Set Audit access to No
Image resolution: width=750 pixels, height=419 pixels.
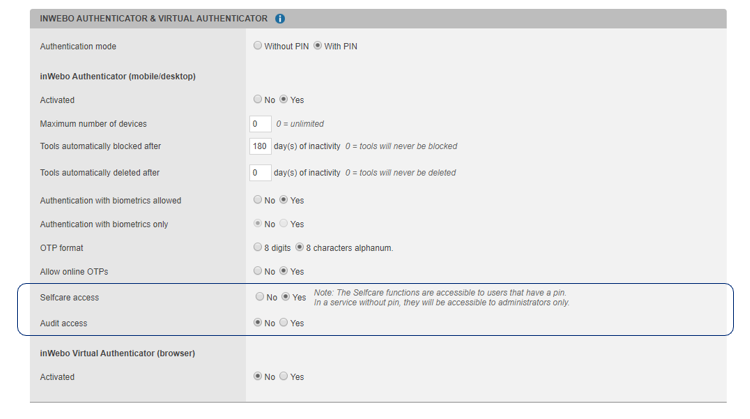click(x=258, y=323)
